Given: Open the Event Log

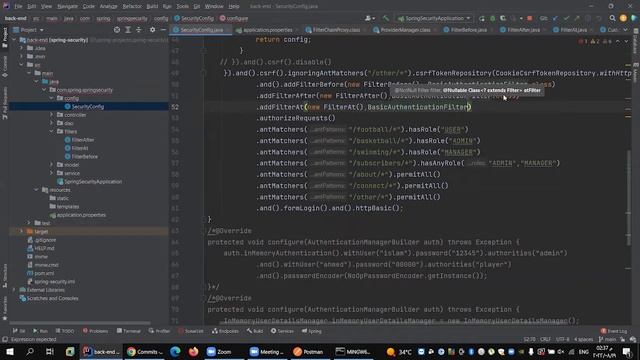Looking at the screenshot, I should coord(614,331).
